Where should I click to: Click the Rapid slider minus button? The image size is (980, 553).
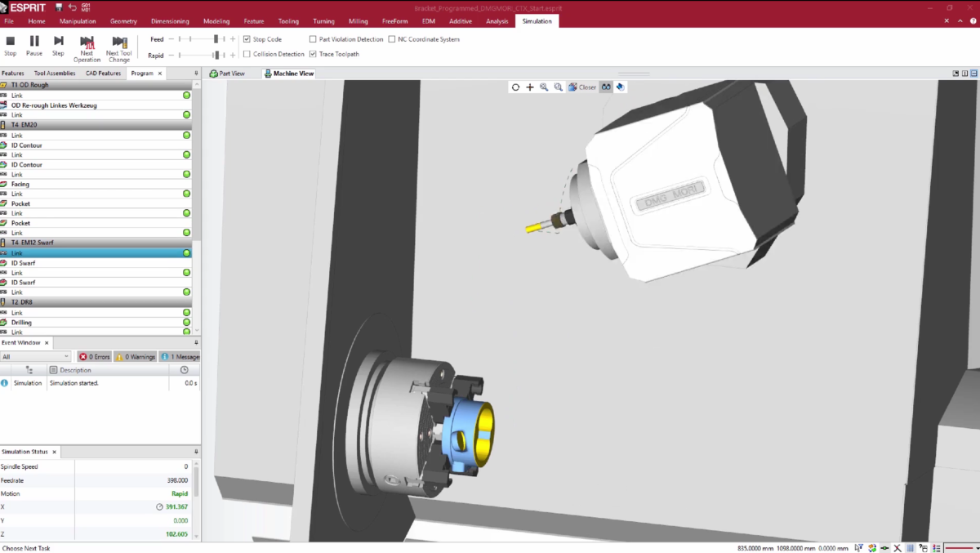coord(171,55)
